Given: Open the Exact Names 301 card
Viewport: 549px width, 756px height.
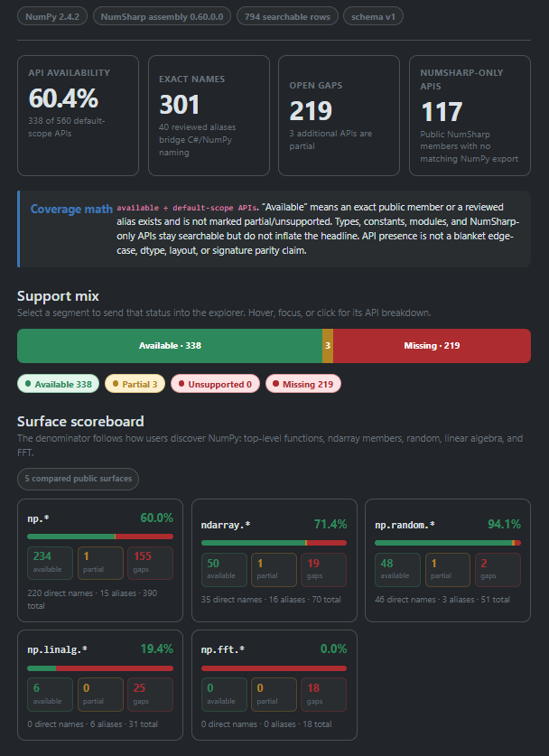Looking at the screenshot, I should point(209,116).
